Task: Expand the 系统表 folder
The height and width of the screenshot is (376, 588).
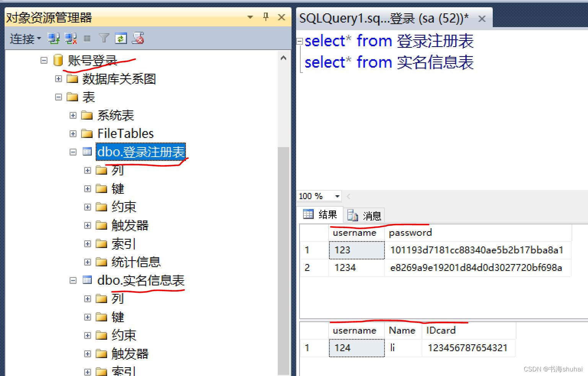Action: pos(73,115)
